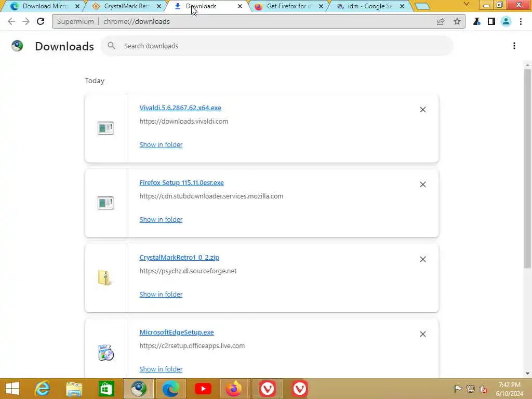The width and height of the screenshot is (532, 399).
Task: Remove the CrystalMarkRetro zip entry
Action: click(x=423, y=259)
